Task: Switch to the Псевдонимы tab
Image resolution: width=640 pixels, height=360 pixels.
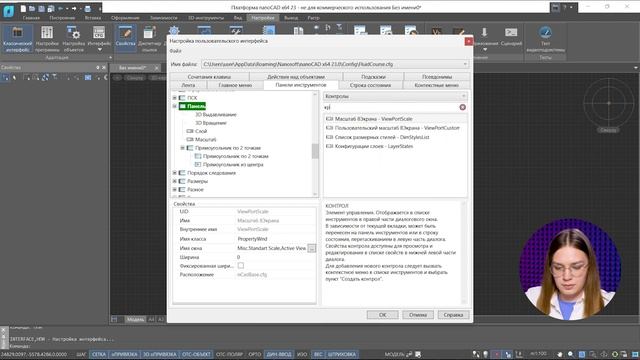Action: 437,77
